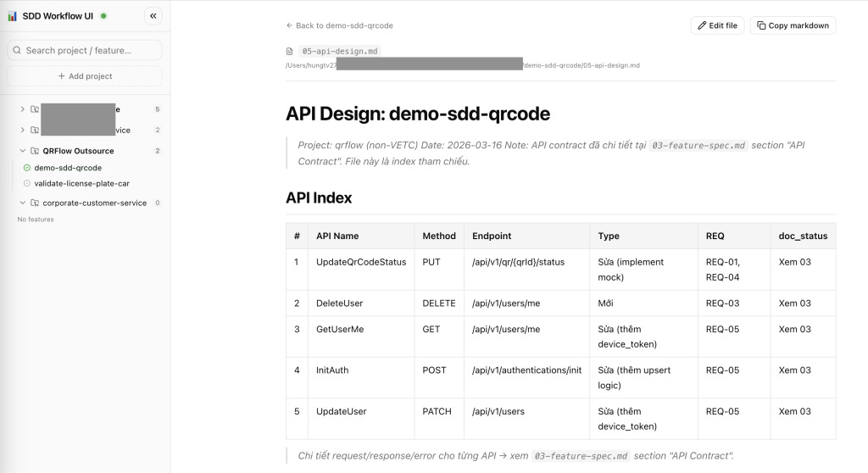
Task: Click folder icon of first redacted project
Action: (35, 109)
